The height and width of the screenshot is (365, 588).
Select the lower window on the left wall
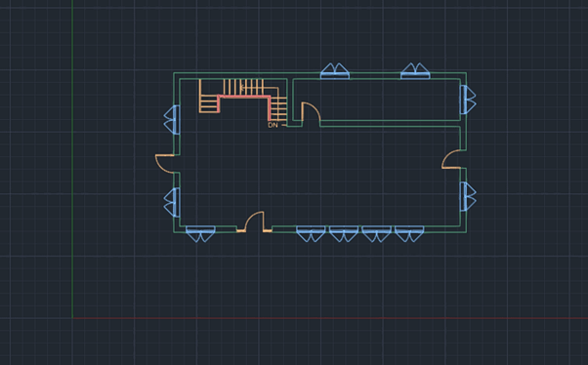(172, 202)
